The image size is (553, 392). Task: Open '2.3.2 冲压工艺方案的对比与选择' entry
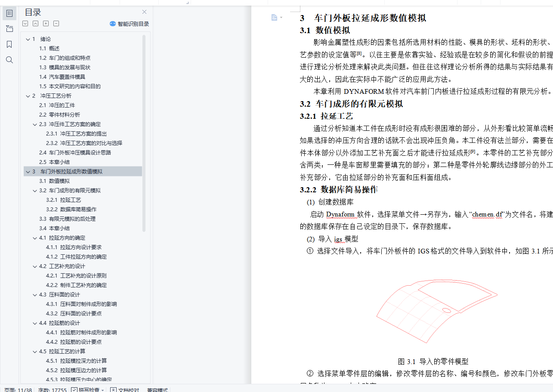tap(84, 143)
